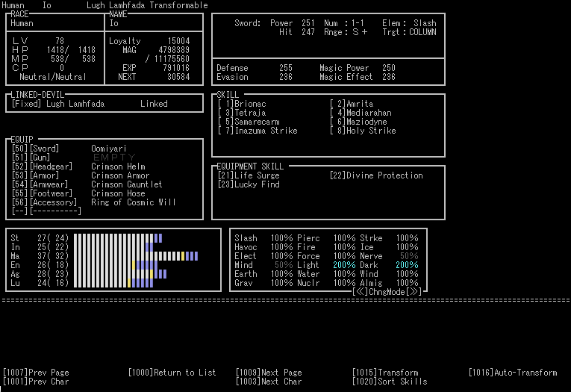This screenshot has height=392, width=571.
Task: Click the [Fixed] Lugh Lamhfada linked devil
Action: click(58, 104)
